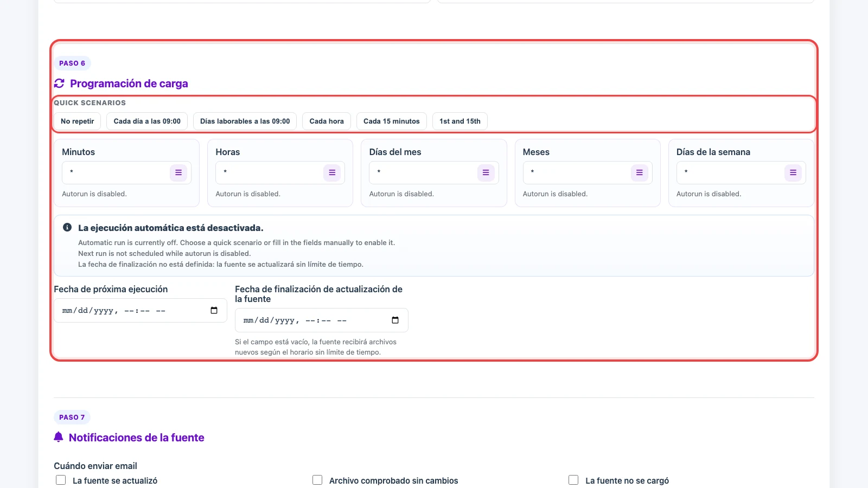868x488 pixels.
Task: Click the PASO 6 badge
Action: tap(72, 63)
